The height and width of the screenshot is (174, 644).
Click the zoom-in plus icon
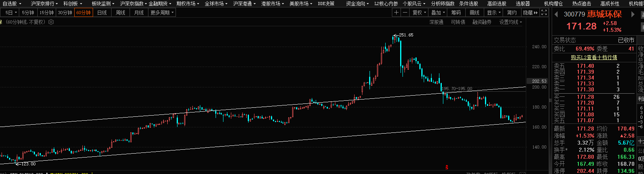pyautogui.click(x=397, y=13)
